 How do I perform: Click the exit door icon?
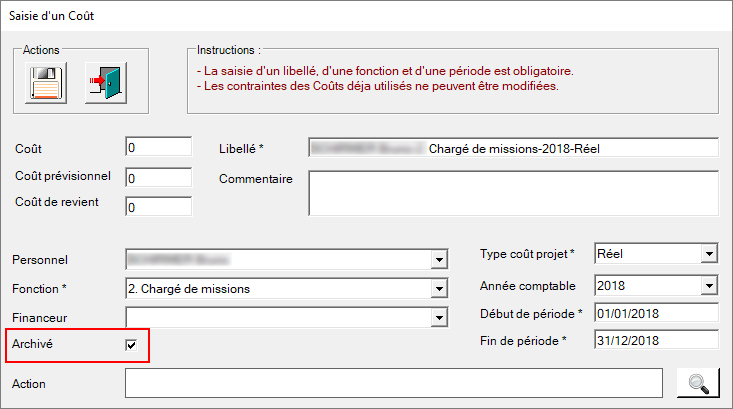(x=106, y=83)
